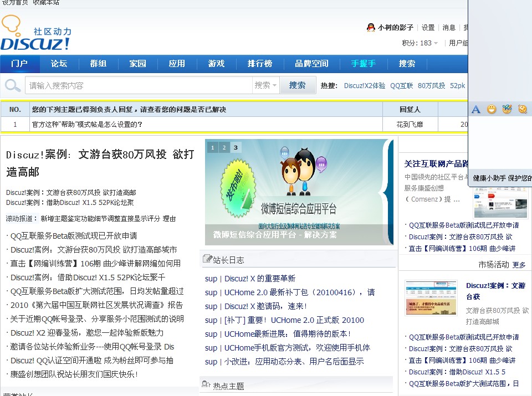Click hot search 52pk

click(457, 86)
